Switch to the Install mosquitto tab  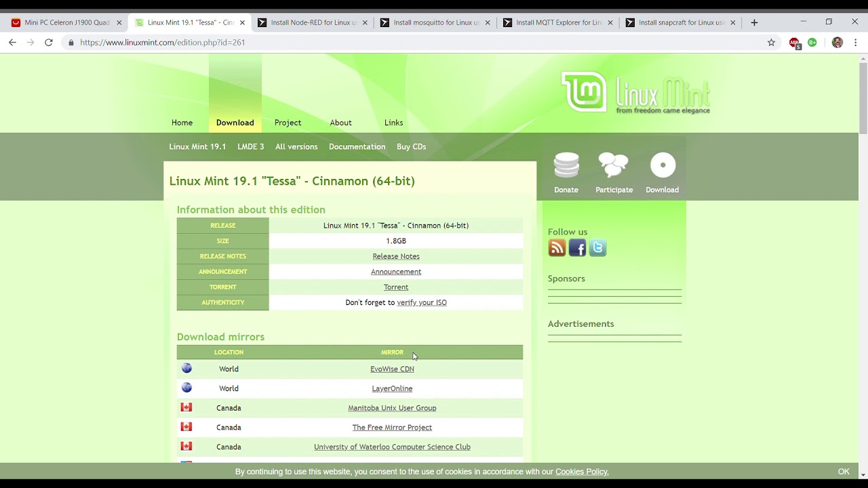point(435,22)
